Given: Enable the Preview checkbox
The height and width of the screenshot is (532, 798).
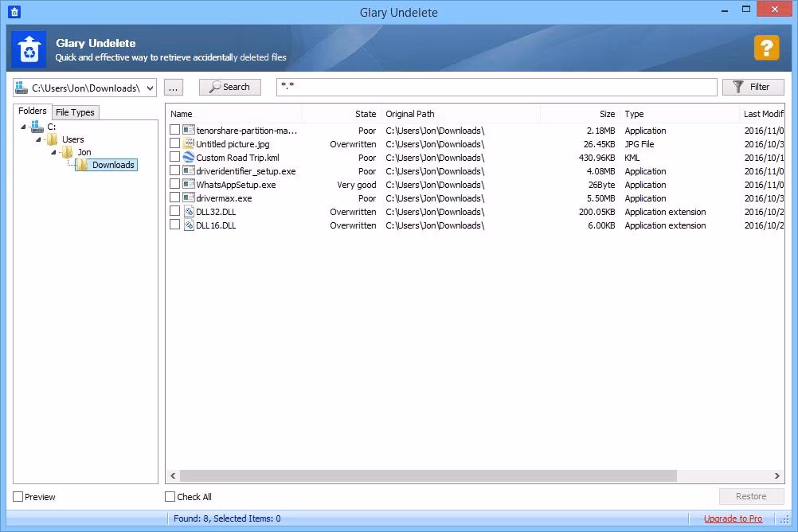Looking at the screenshot, I should (18, 496).
